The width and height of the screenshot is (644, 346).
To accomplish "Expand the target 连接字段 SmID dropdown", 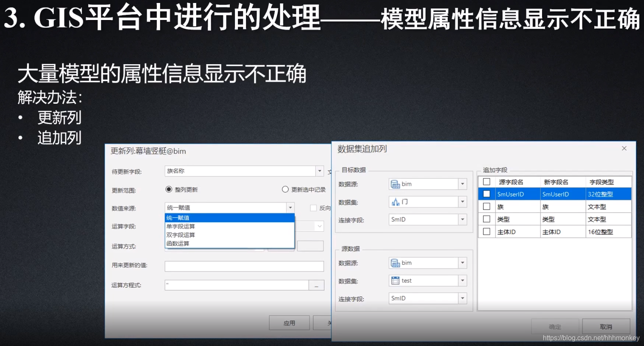I will pos(463,219).
